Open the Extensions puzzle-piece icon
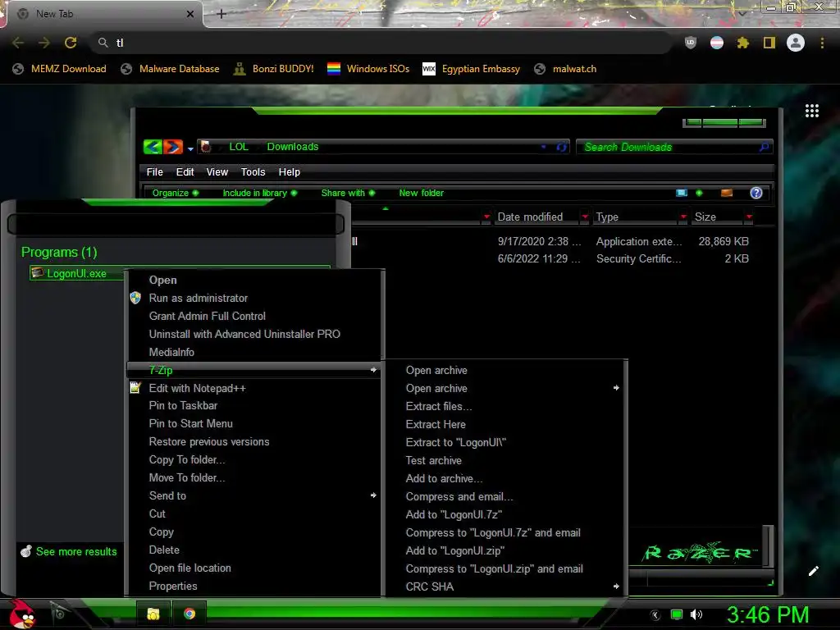Screen dimensions: 840x630 pyautogui.click(x=742, y=43)
